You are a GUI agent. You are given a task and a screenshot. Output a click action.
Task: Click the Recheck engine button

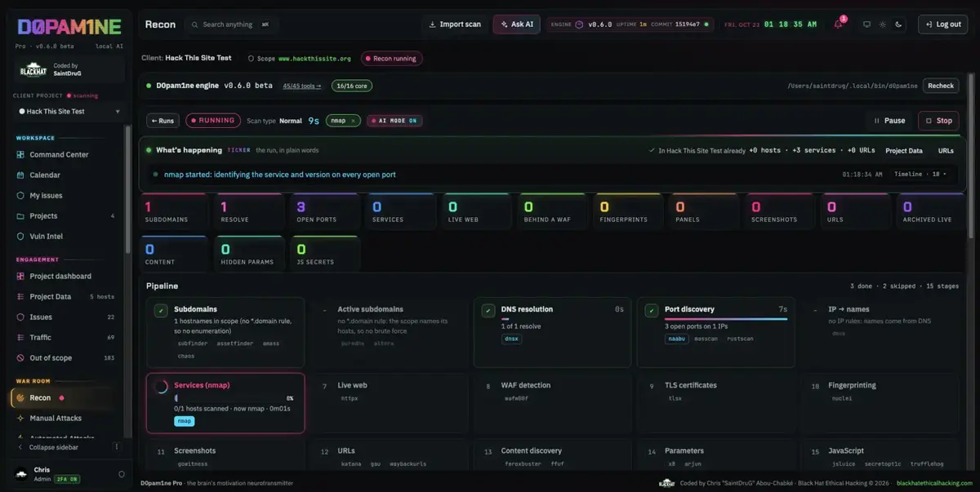pyautogui.click(x=941, y=86)
